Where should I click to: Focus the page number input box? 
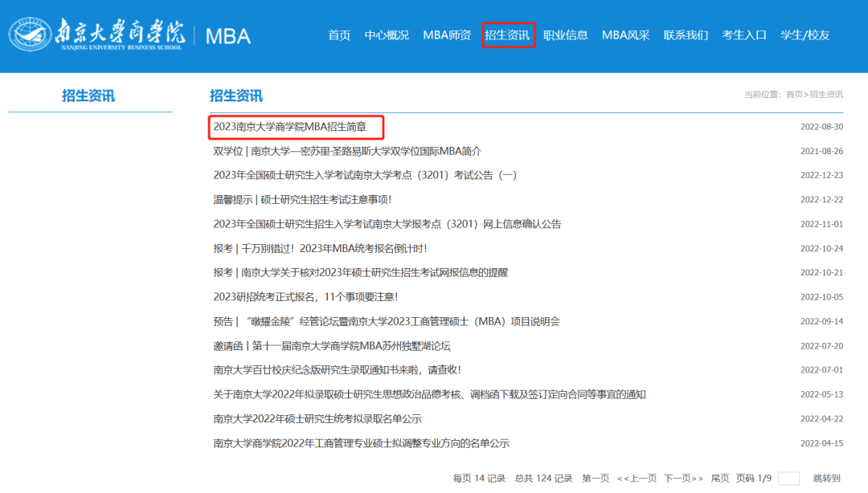[x=789, y=479]
